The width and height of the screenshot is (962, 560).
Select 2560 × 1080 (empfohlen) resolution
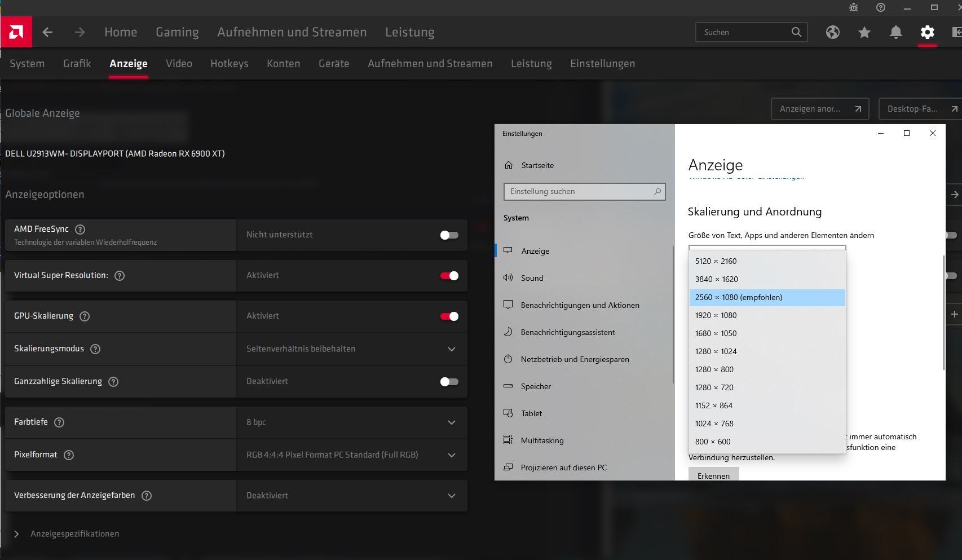(767, 297)
